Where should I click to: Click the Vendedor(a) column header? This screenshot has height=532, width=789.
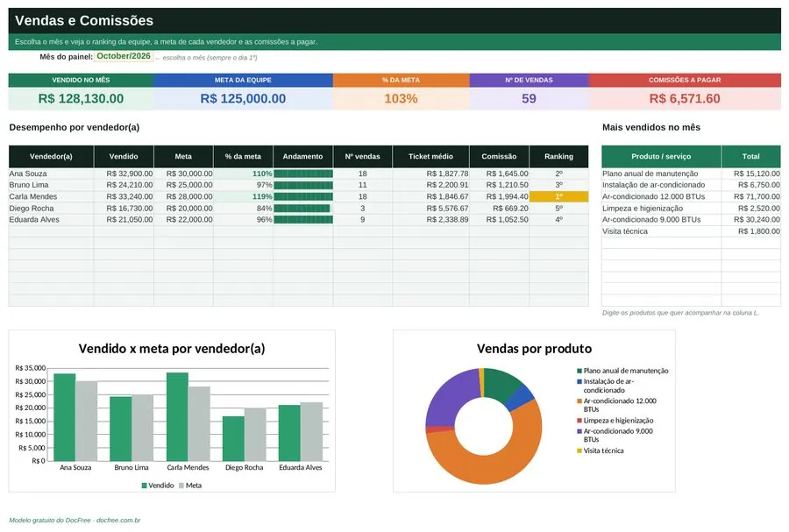click(51, 156)
